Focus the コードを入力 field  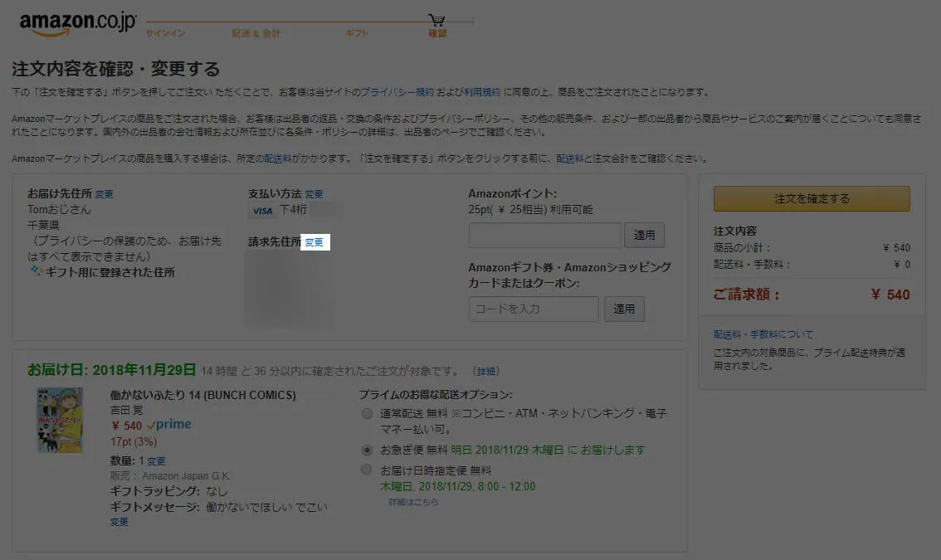[x=534, y=309]
